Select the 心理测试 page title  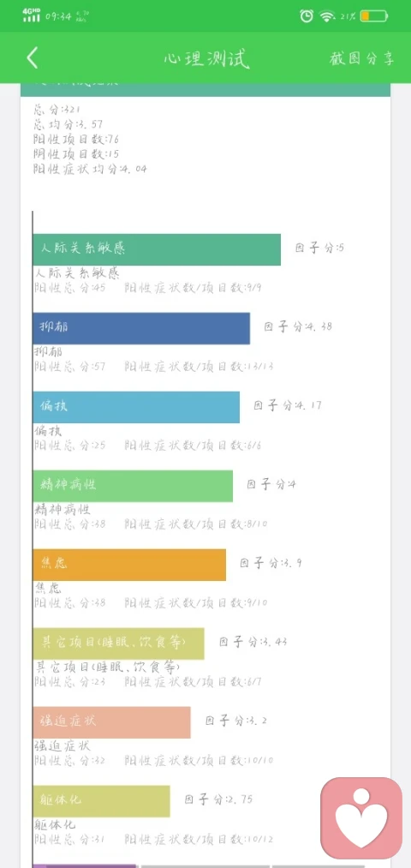(205, 58)
